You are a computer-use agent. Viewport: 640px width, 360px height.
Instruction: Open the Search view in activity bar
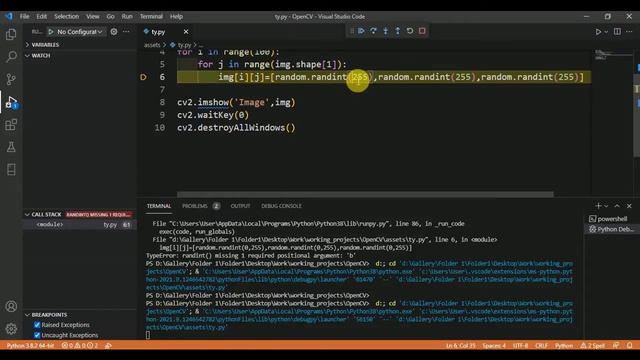[11, 56]
